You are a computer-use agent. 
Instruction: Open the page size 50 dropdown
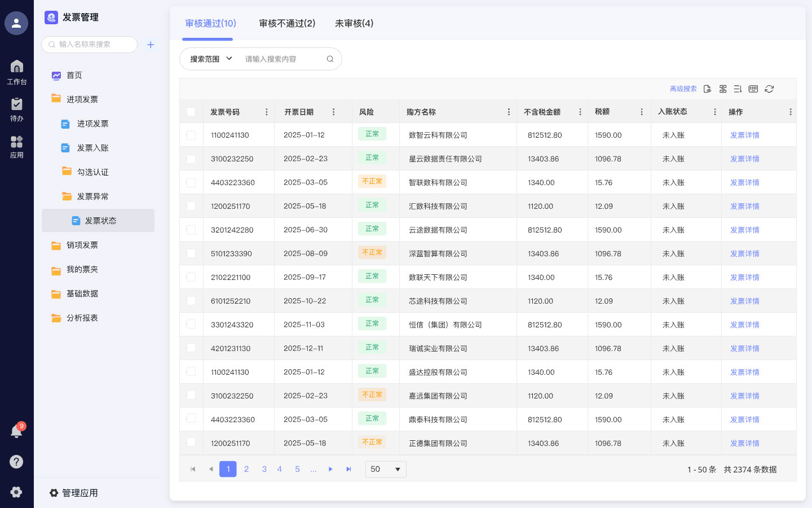click(386, 469)
